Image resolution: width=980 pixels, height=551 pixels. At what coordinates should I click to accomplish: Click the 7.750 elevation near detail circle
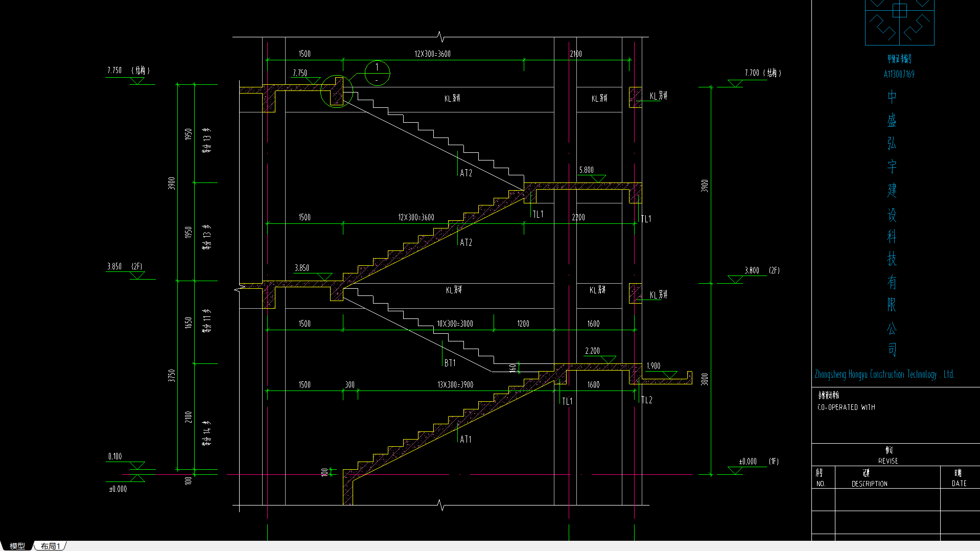tap(300, 73)
